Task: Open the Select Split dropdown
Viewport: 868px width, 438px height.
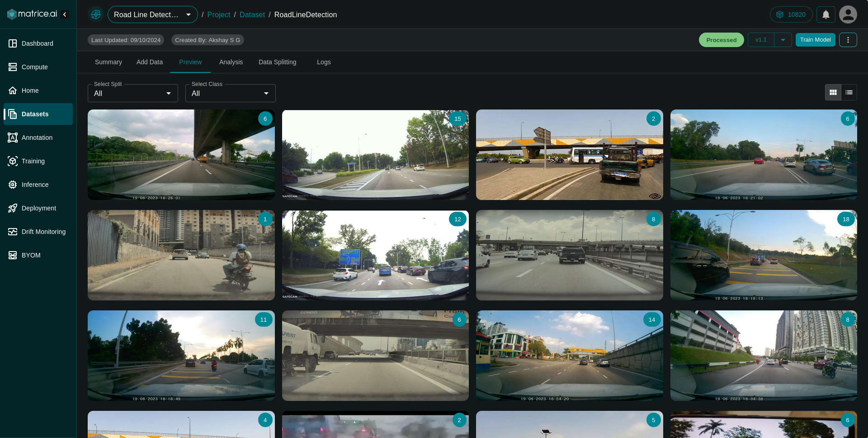Action: click(x=133, y=93)
